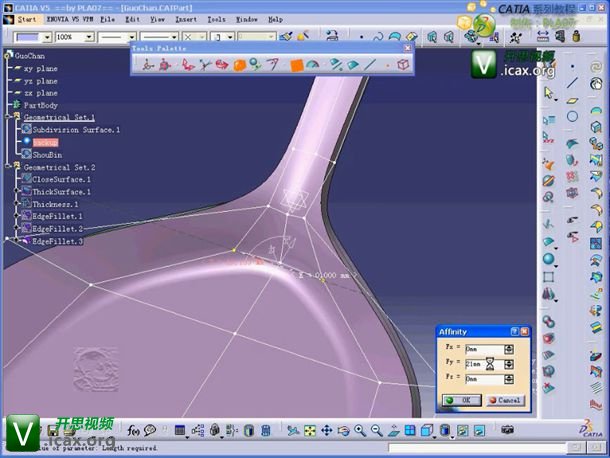Collapse the Geometrical Set.2 tree node
The height and width of the screenshot is (458, 610).
coord(7,168)
